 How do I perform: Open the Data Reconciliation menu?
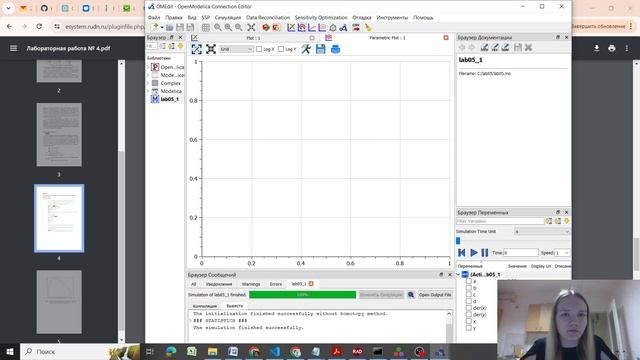(x=268, y=18)
